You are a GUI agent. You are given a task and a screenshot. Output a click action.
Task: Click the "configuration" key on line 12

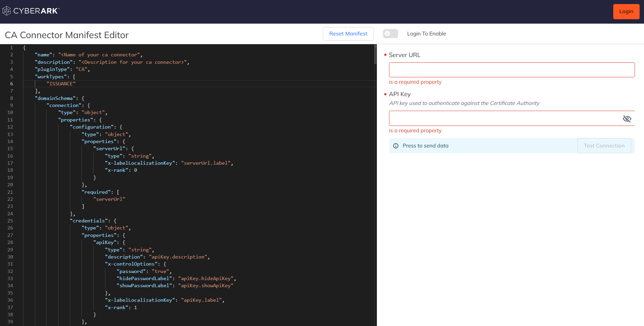pyautogui.click(x=92, y=127)
